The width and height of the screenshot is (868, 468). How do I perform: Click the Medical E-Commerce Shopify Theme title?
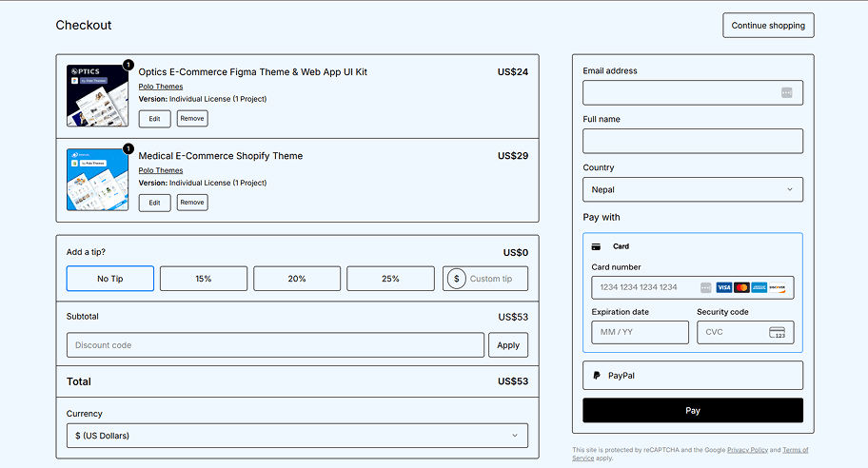point(220,156)
